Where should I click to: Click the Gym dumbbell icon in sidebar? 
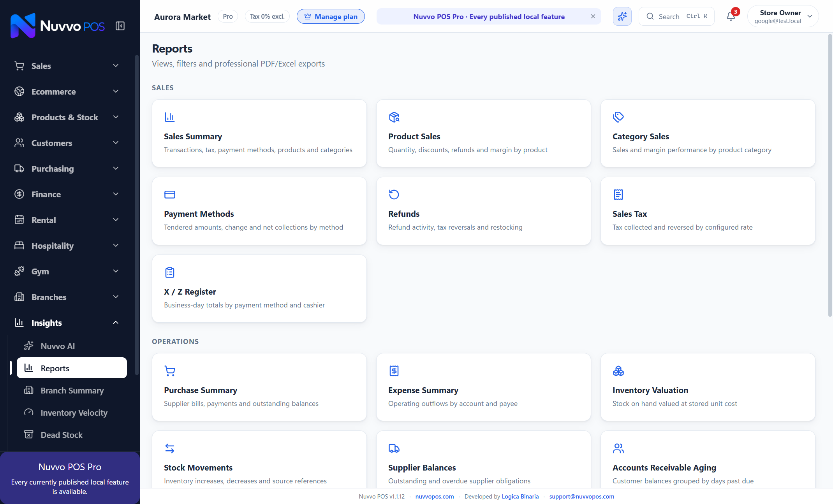(19, 271)
